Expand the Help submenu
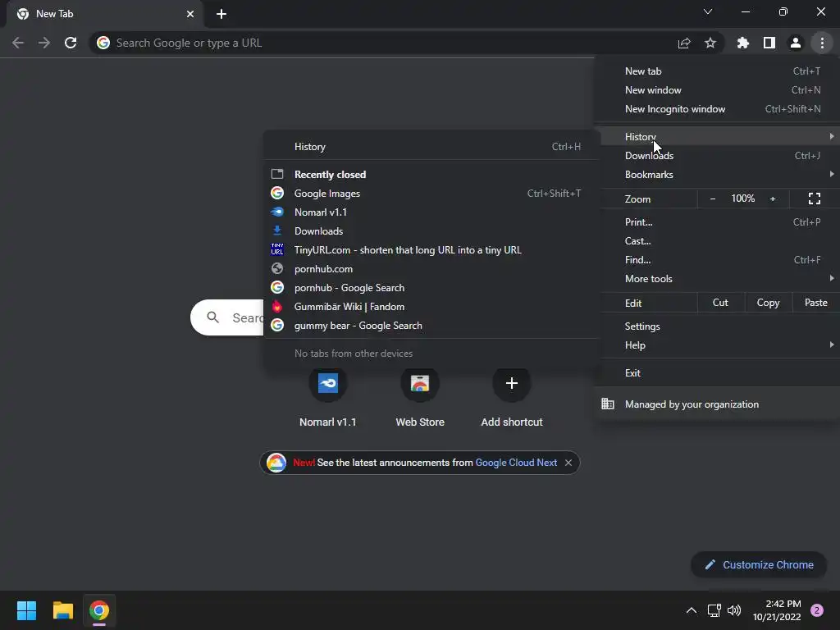This screenshot has width=840, height=630. [717, 345]
